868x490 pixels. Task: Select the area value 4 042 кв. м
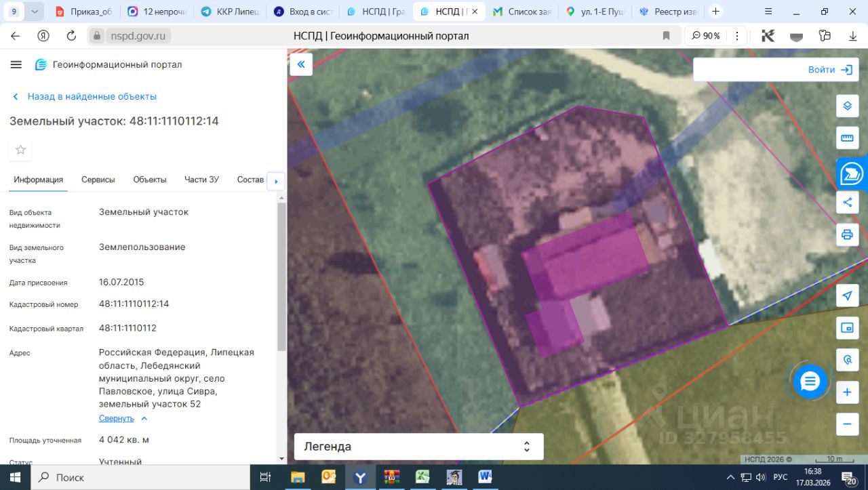[124, 440]
